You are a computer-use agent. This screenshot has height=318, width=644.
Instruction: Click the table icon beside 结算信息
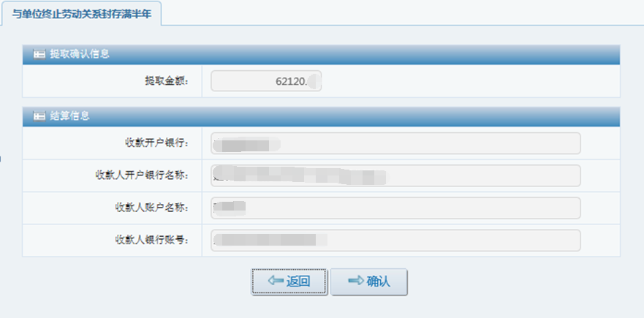click(x=39, y=116)
